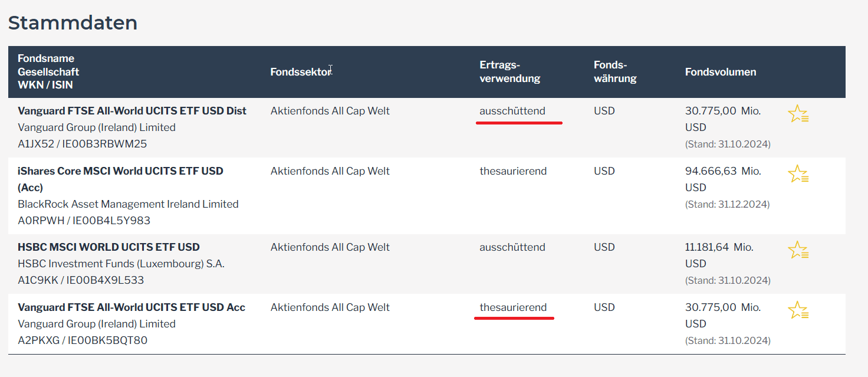Click HSBC Investment Funds (Luxembourg) S.A. text
868x377 pixels.
click(x=121, y=264)
